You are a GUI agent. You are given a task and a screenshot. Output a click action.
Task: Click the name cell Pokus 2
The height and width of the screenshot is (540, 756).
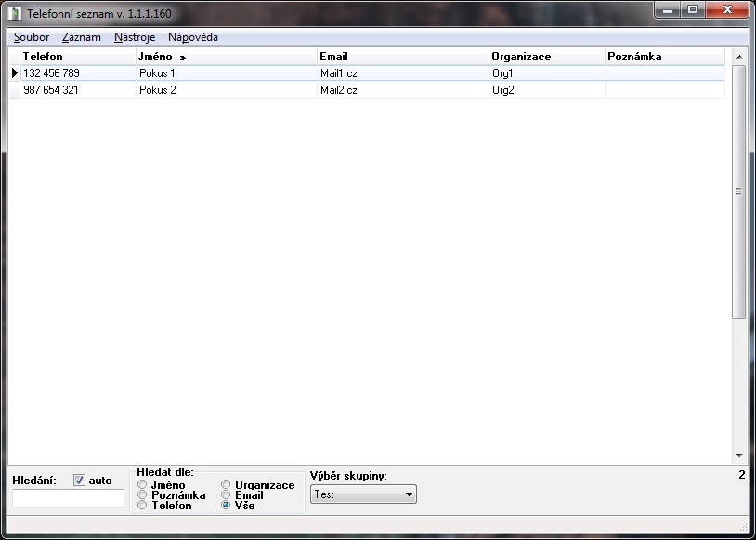(226, 90)
